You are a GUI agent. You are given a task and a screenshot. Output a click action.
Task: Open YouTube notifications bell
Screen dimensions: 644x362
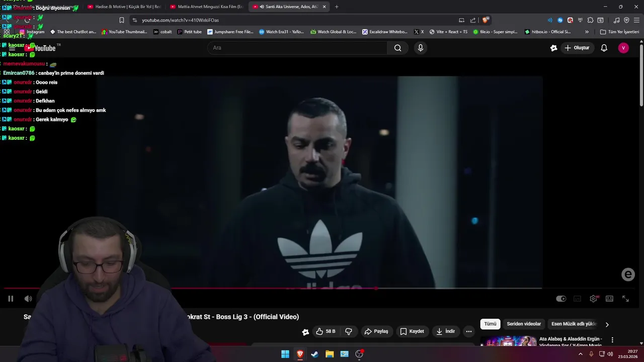tap(604, 48)
